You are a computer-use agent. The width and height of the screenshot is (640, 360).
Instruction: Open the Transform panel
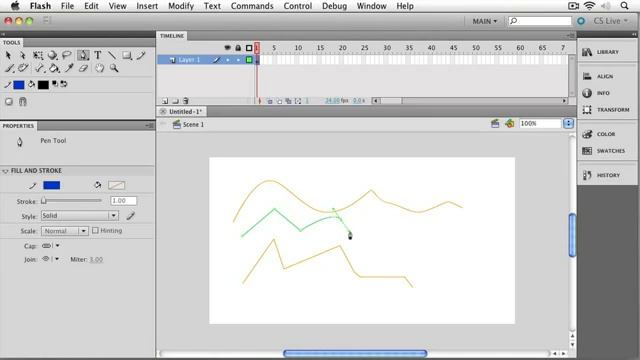[606, 110]
